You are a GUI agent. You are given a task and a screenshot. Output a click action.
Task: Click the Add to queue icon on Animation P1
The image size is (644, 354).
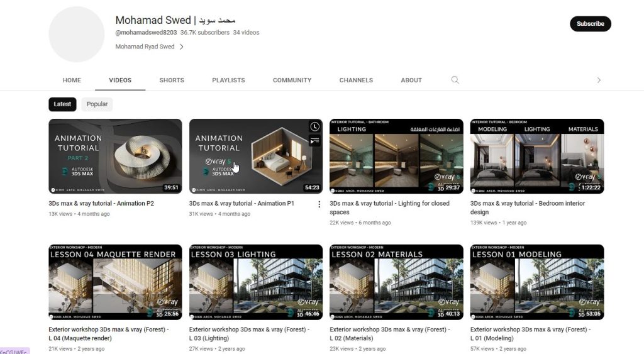pyautogui.click(x=314, y=141)
